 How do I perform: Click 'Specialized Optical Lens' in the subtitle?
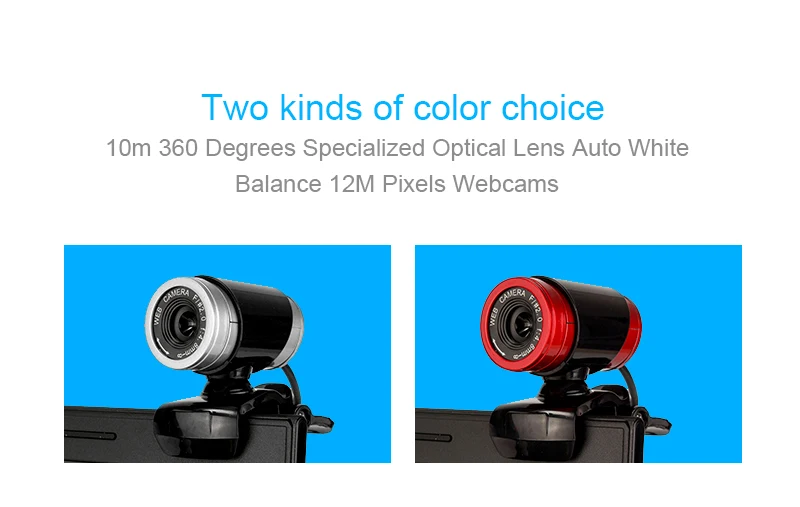[433, 148]
